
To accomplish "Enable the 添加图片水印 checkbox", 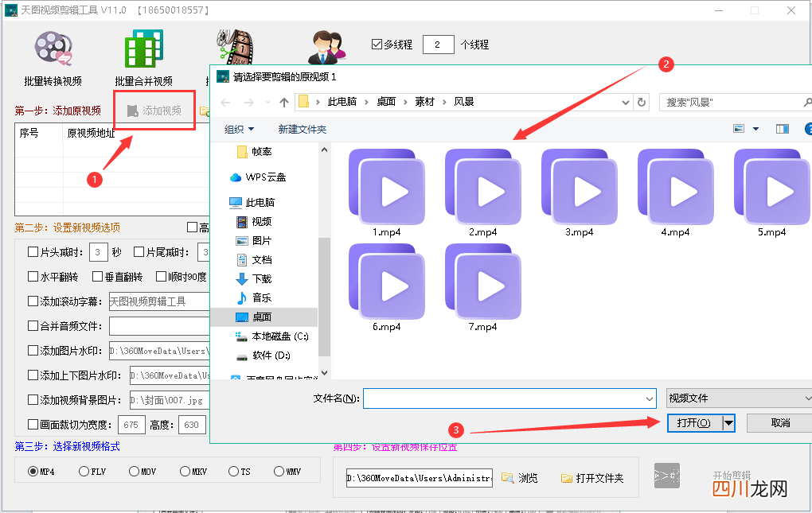I will click(33, 351).
